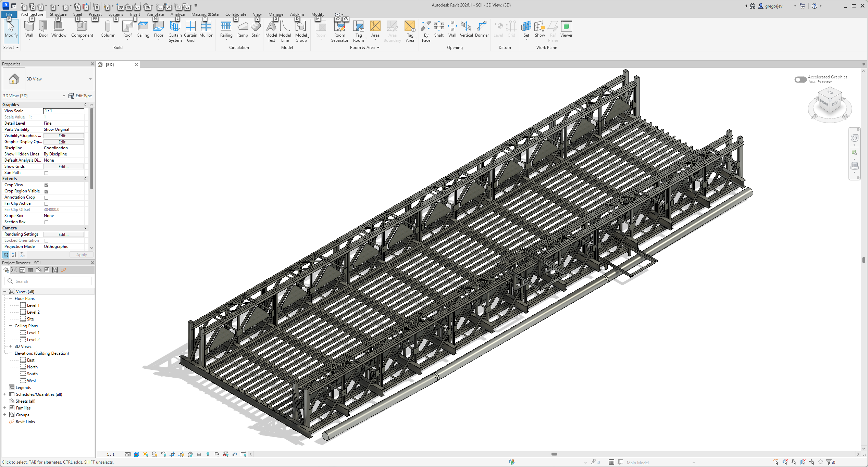The width and height of the screenshot is (868, 467).
Task: Open the Annotate ribbon tab
Action: click(155, 14)
